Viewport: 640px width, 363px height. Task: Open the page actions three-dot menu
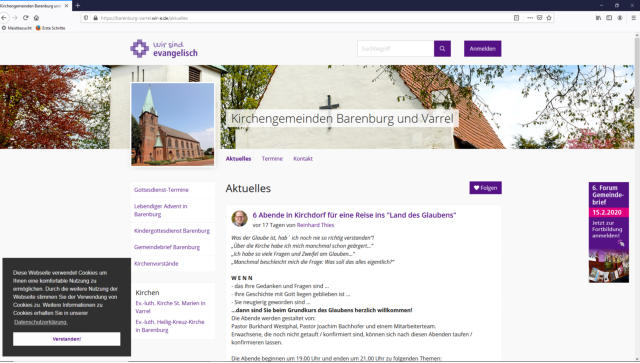coord(530,18)
